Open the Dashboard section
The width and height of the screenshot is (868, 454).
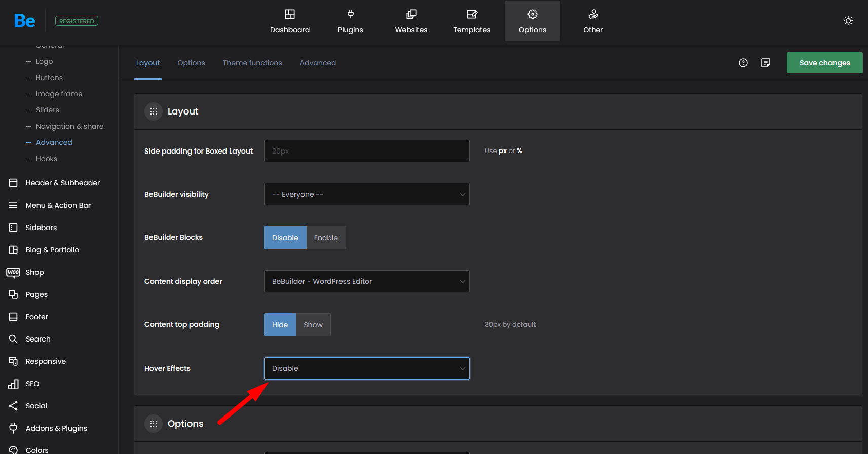click(x=290, y=21)
